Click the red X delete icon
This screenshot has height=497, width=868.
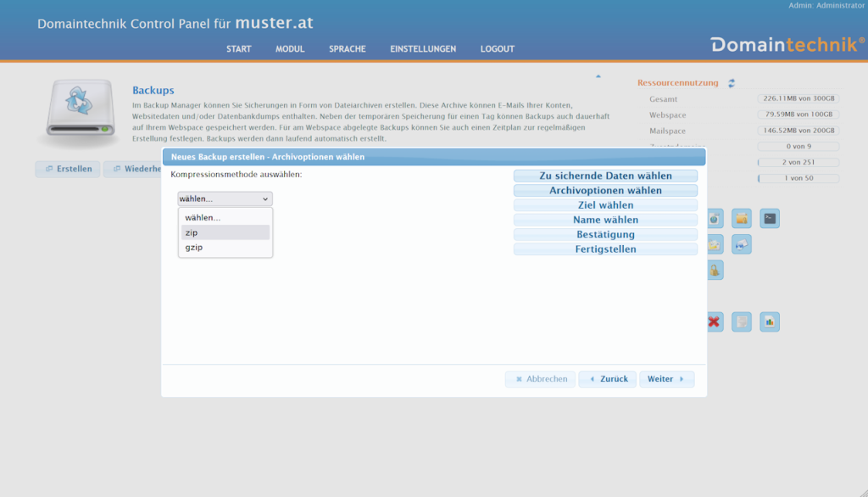click(x=715, y=322)
